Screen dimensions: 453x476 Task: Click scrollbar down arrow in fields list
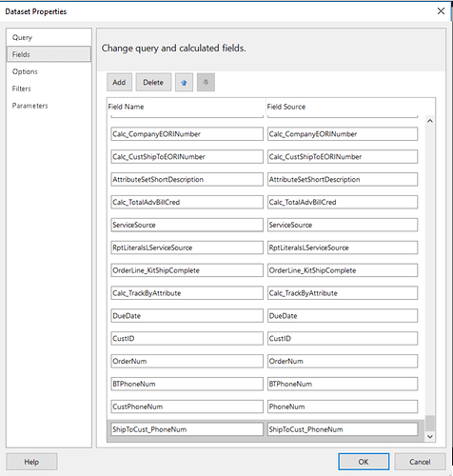(x=430, y=437)
